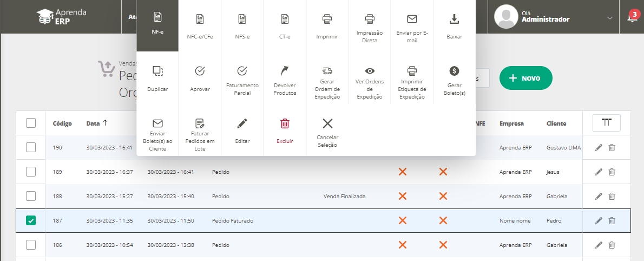Open Gerar Ordem de Expedição
Screen dimensions: 644x261
pyautogui.click(x=327, y=71)
